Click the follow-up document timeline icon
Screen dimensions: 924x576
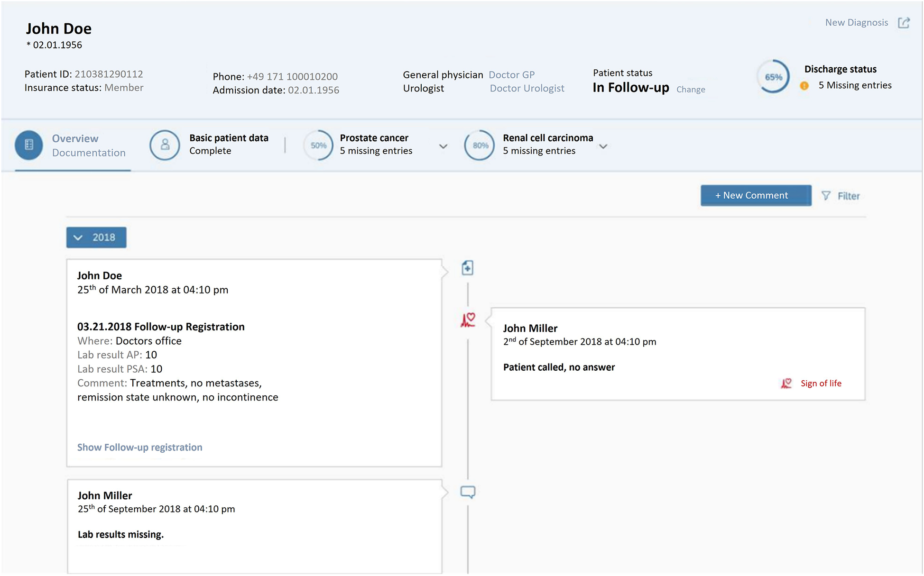click(467, 268)
